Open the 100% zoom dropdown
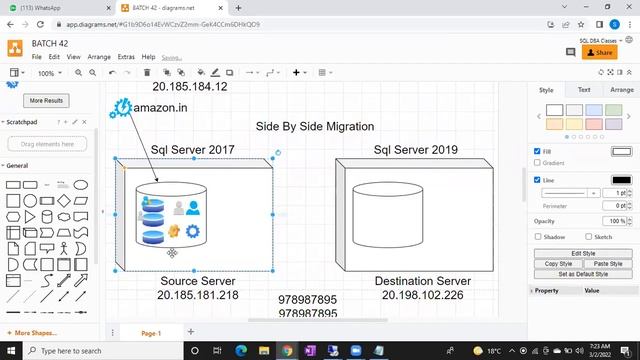640x360 pixels. click(49, 73)
